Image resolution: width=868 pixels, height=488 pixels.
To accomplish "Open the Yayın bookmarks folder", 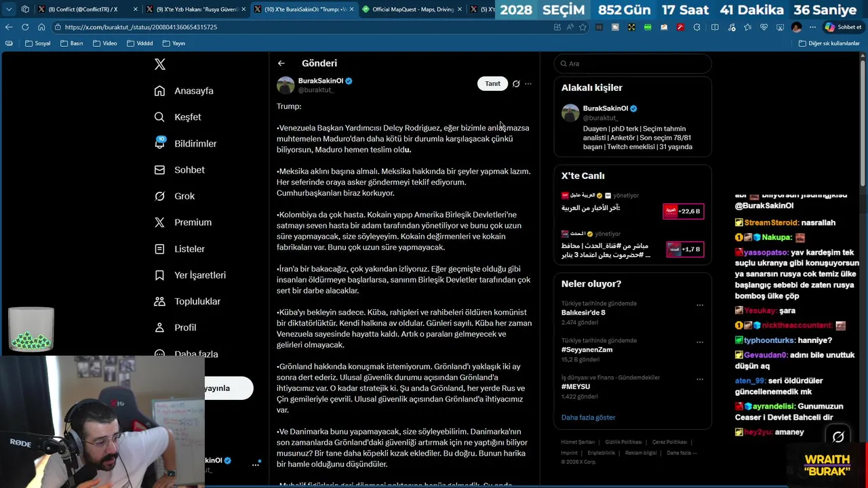I will tap(174, 43).
